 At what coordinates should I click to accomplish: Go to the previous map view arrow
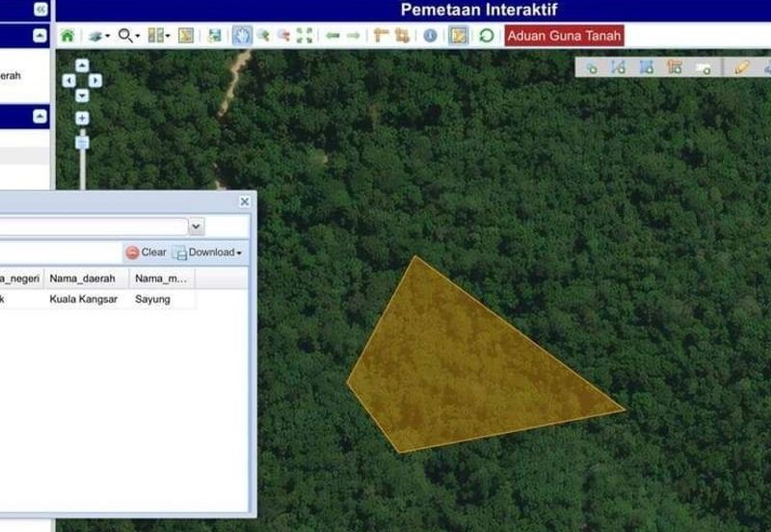[x=332, y=36]
